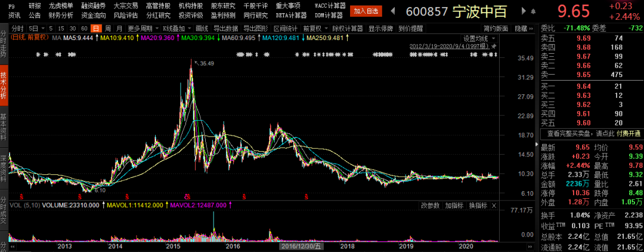Go to previous stock with left arrow
The width and height of the screenshot is (644, 252).
click(392, 11)
